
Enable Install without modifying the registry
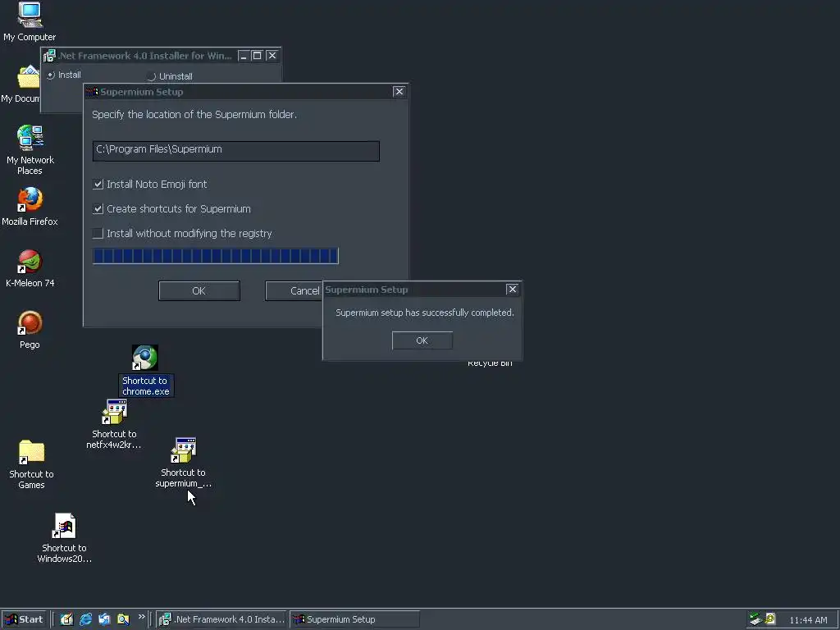pos(98,234)
